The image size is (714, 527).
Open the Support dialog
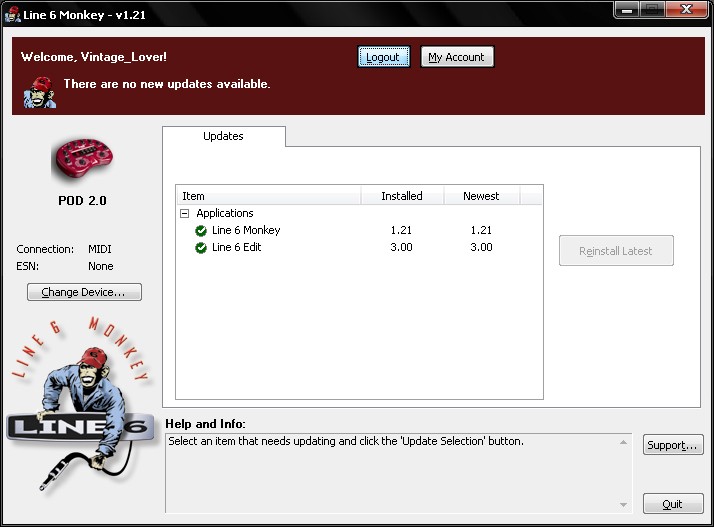point(673,445)
